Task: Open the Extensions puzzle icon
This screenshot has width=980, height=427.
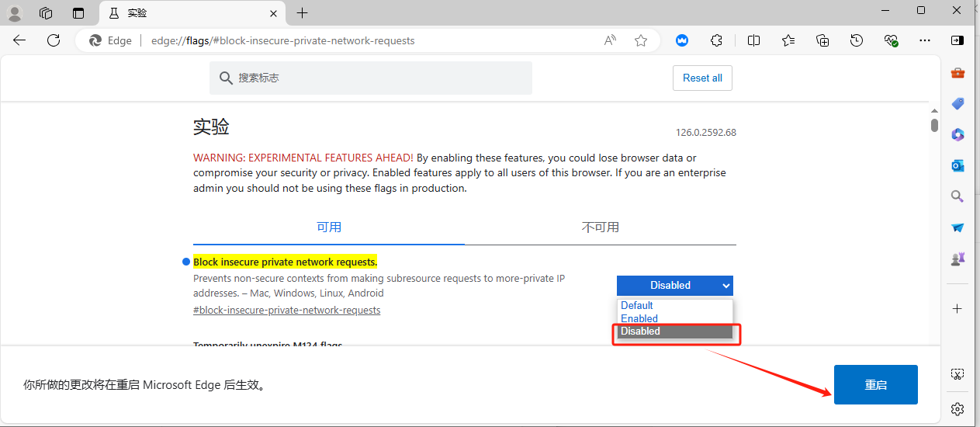Action: tap(716, 40)
